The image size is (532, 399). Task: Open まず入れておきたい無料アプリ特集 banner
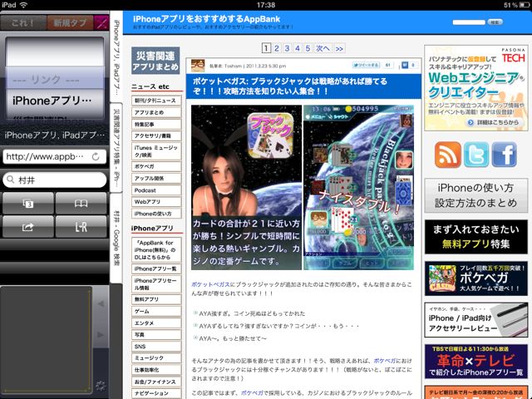pyautogui.click(x=476, y=237)
